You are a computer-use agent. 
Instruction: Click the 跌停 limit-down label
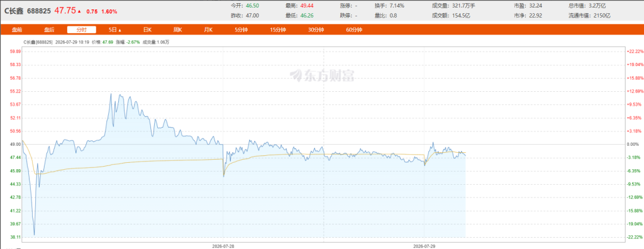[x=345, y=15]
